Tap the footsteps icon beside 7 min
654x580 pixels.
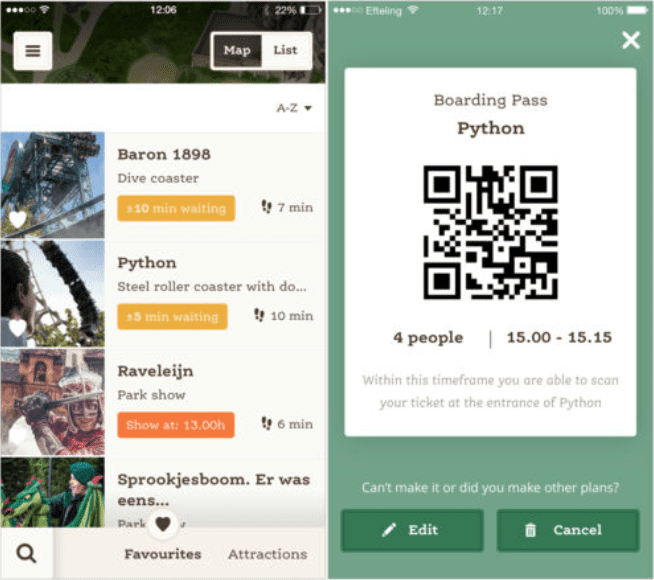click(267, 206)
